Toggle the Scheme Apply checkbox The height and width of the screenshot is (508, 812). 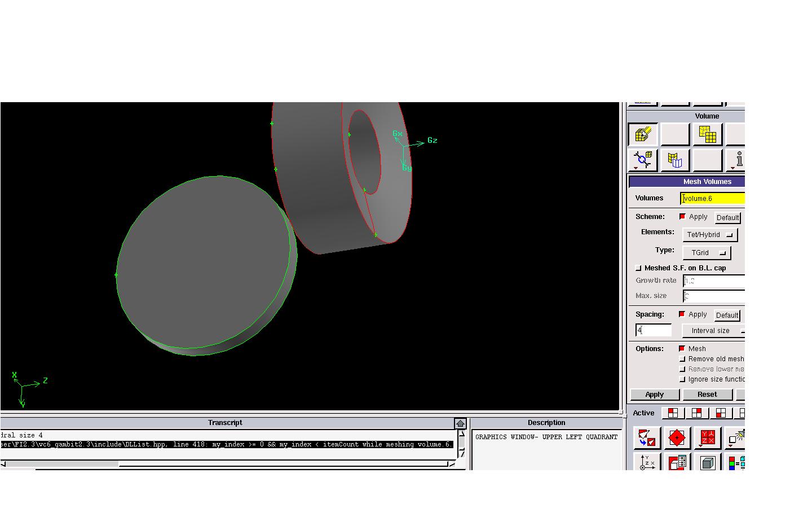682,217
